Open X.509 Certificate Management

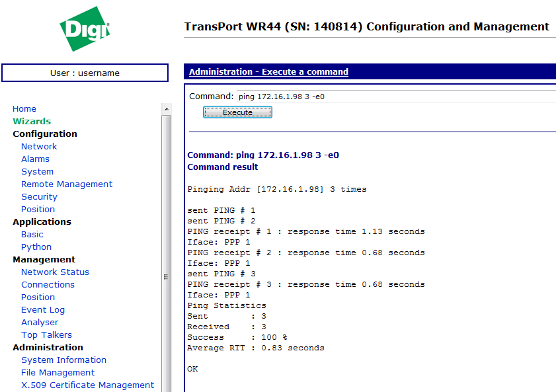coord(87,385)
